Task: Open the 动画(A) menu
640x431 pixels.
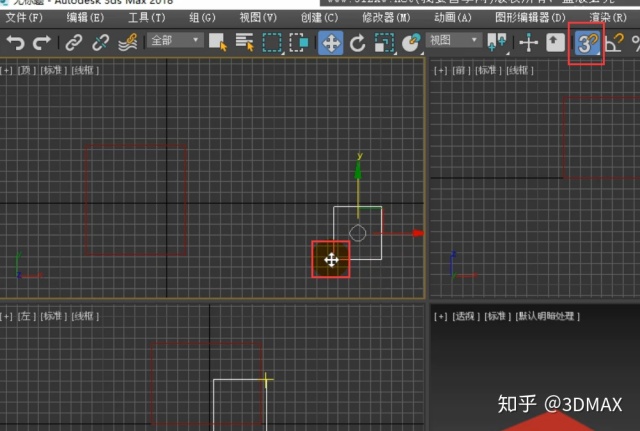Action: [x=453, y=18]
